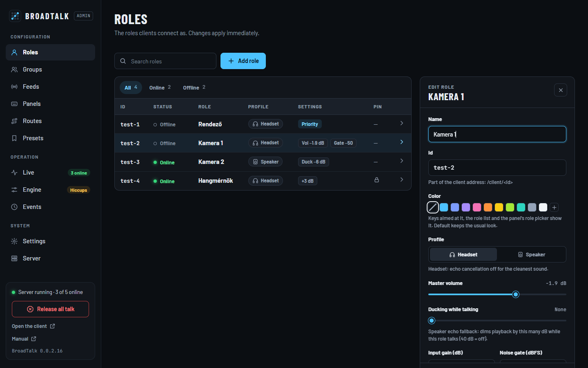
Task: Click the role Name input field
Action: pyautogui.click(x=497, y=134)
